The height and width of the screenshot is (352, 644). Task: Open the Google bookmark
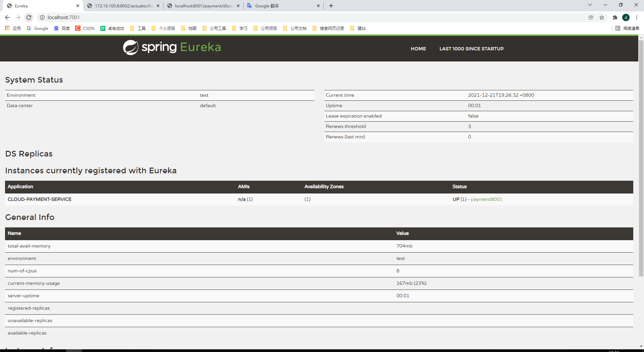[38, 28]
